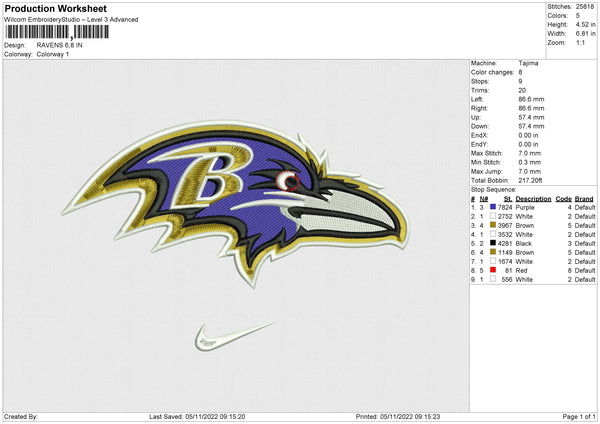Click the stitch count 4281
This screenshot has width=600, height=424.
click(505, 243)
